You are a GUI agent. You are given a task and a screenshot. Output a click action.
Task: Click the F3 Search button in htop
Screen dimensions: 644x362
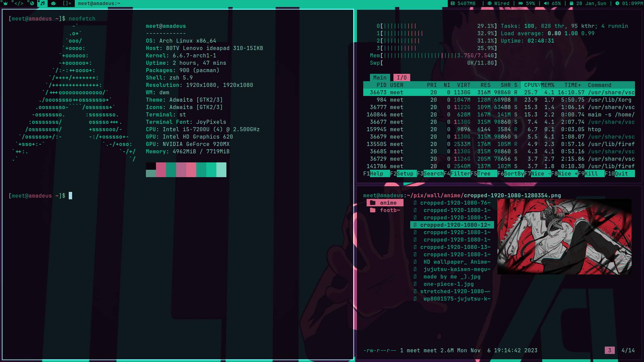click(x=430, y=173)
